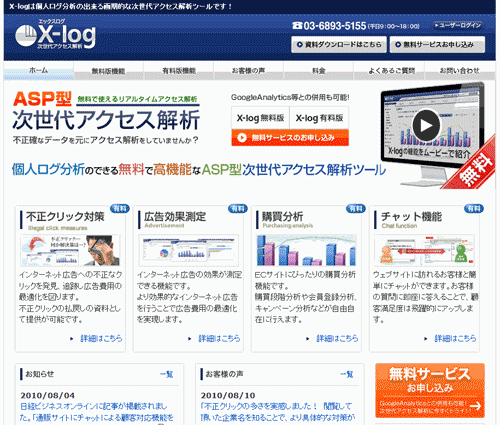This screenshot has height=425, width=500.
Task: Click the orange 無料サービス お申し込み side banner
Action: point(430,390)
